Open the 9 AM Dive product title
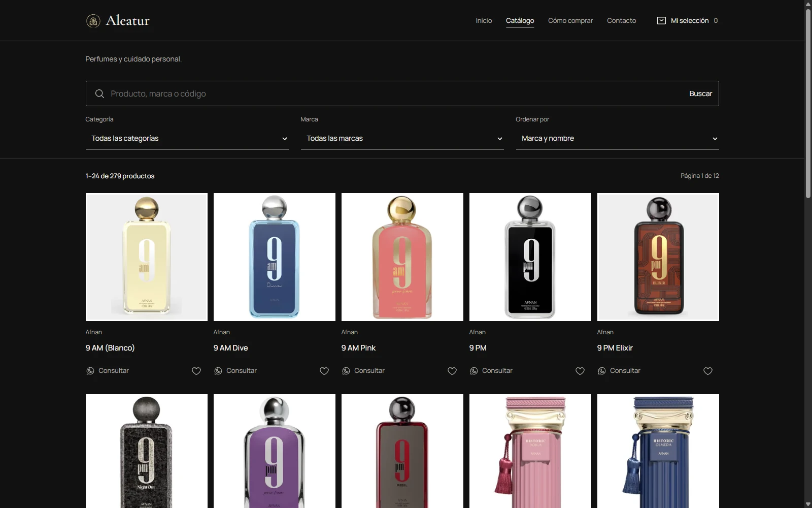Screen dimensions: 812x508 231,348
